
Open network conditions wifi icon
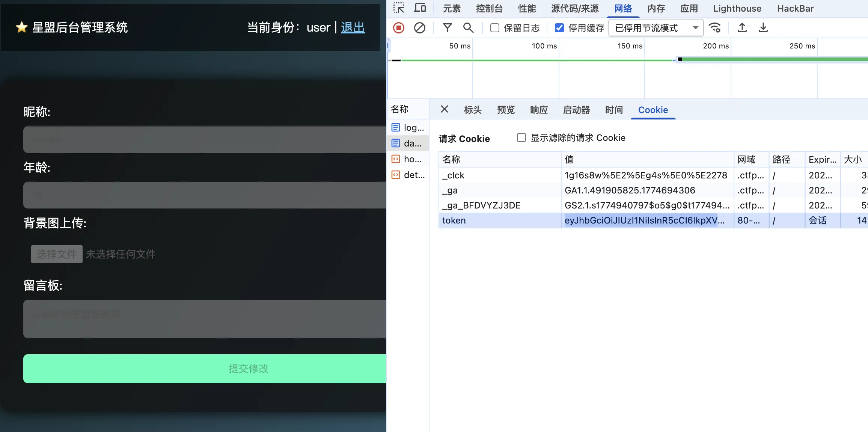[x=715, y=28]
